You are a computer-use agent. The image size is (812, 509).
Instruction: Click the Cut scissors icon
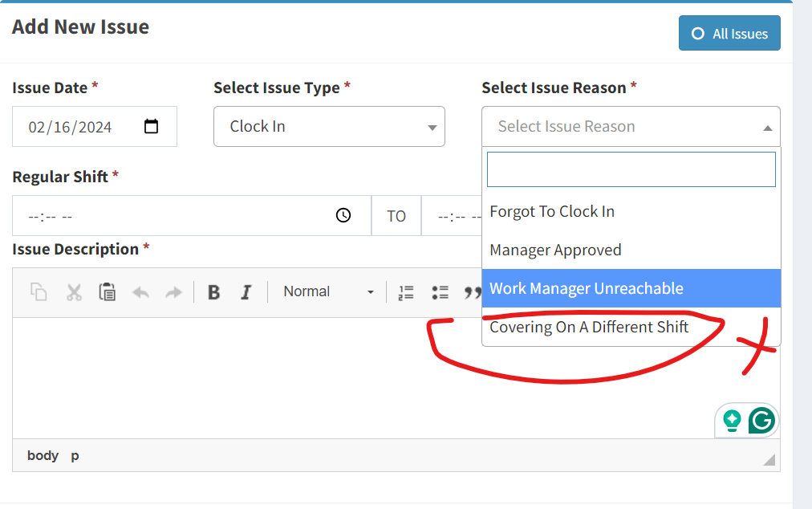pyautogui.click(x=74, y=292)
